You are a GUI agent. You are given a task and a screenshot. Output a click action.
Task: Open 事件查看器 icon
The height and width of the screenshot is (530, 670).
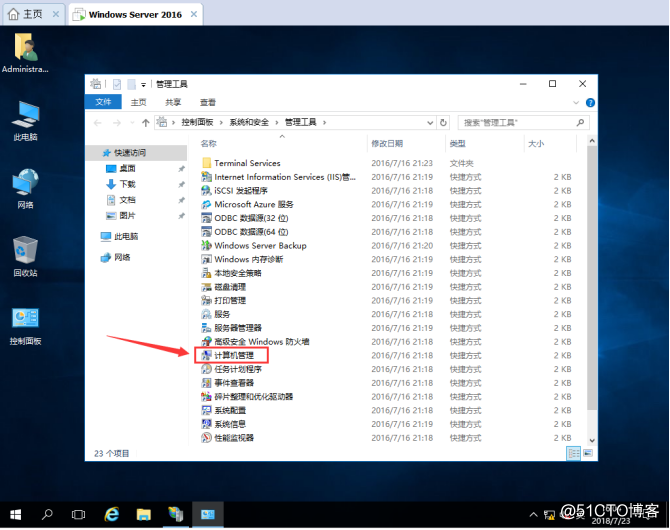point(206,383)
